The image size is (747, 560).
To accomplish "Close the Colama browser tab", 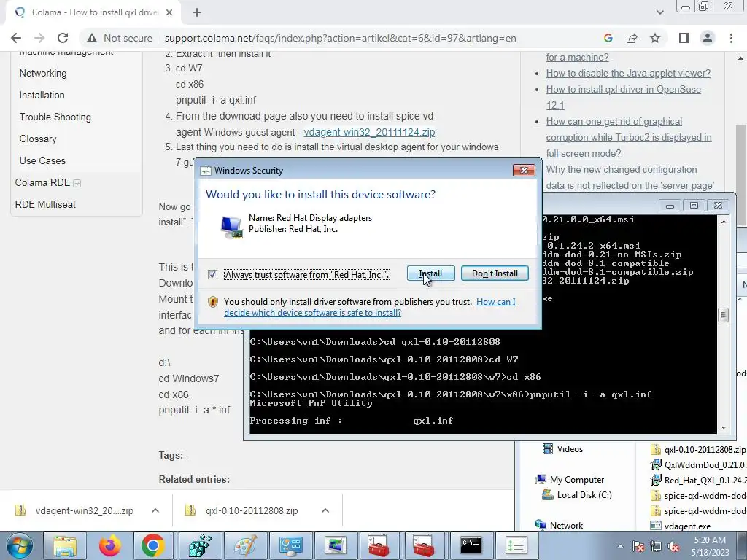I will [169, 12].
